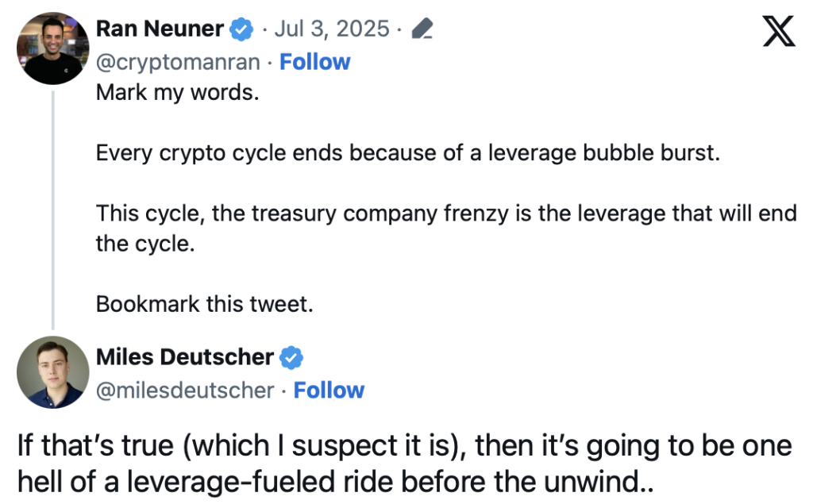The height and width of the screenshot is (504, 813).
Task: Click Miles Deutscher's reply text about the unwind
Action: (x=405, y=464)
